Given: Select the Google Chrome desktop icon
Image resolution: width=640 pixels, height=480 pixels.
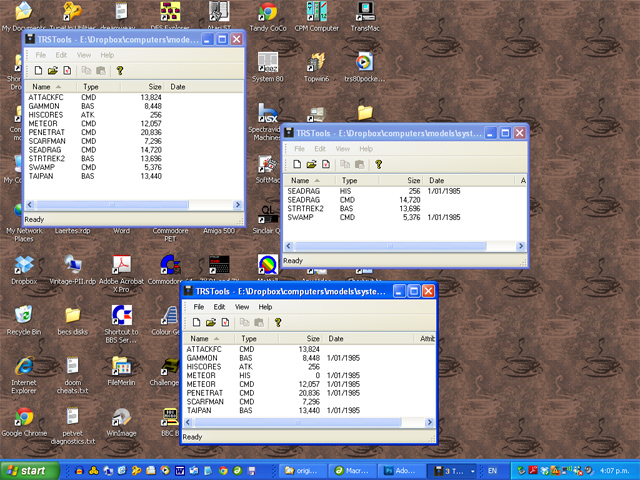Looking at the screenshot, I should [x=24, y=421].
